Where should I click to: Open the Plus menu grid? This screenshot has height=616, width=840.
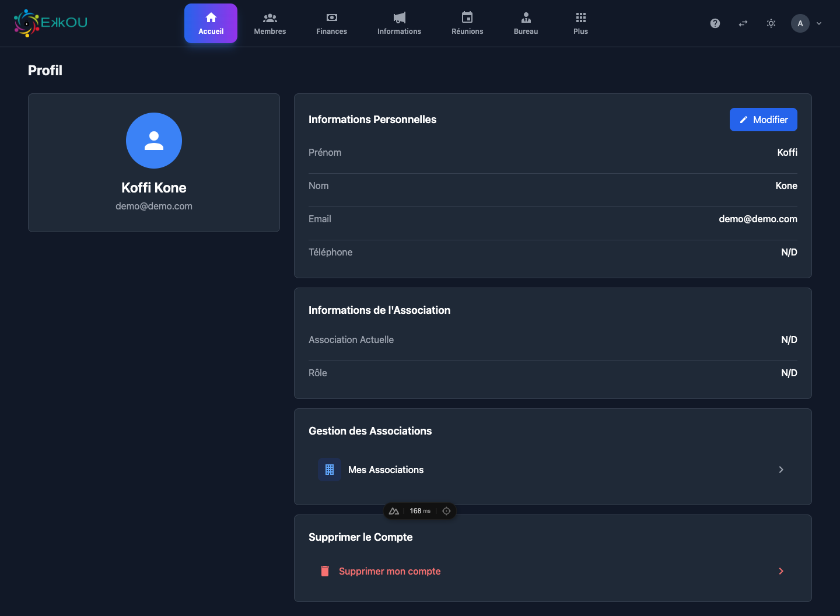point(581,23)
